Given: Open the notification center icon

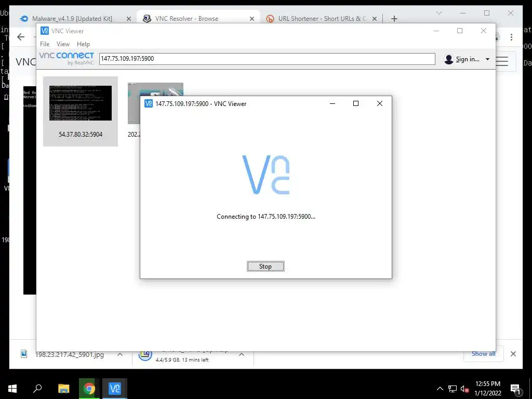Looking at the screenshot, I should coord(515,389).
